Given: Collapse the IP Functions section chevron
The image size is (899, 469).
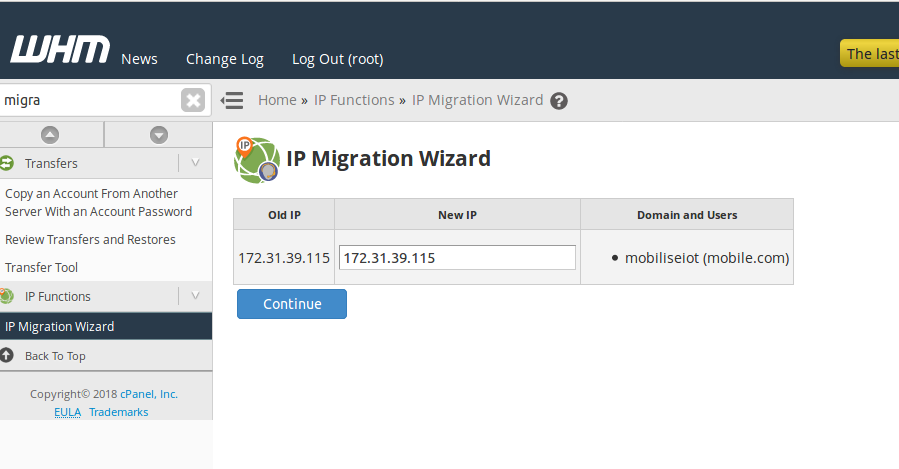Looking at the screenshot, I should tap(195, 296).
